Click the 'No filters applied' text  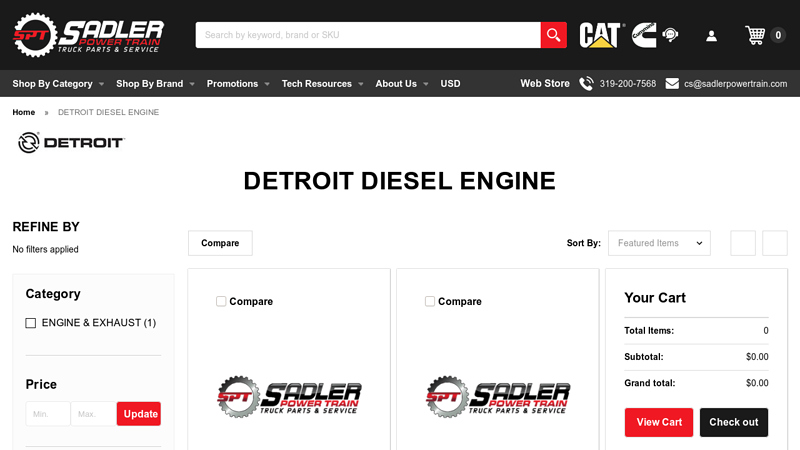coord(45,249)
